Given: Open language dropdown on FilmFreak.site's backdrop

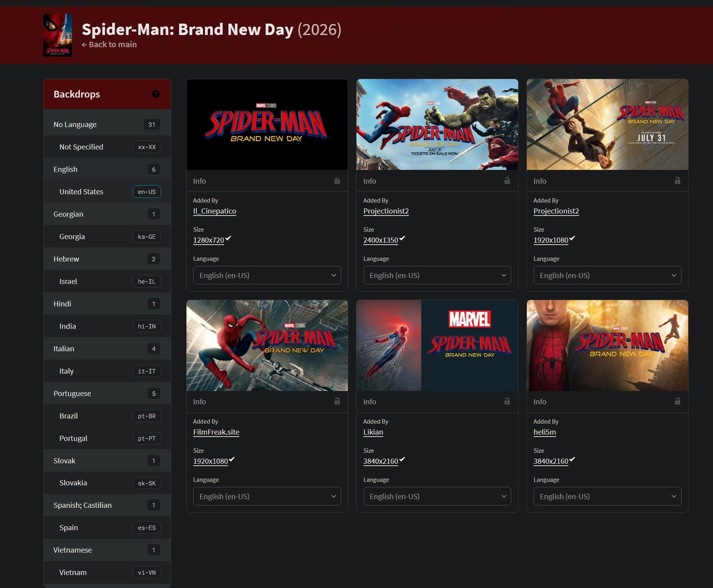Looking at the screenshot, I should pyautogui.click(x=267, y=496).
